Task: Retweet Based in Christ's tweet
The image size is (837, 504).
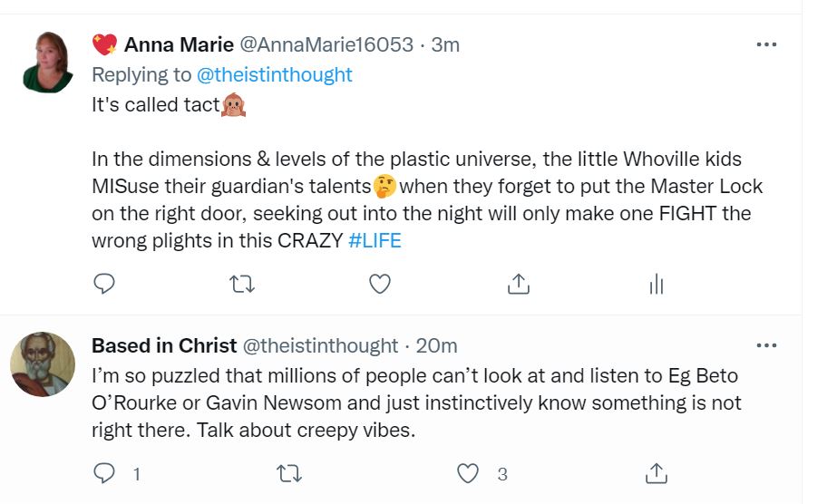Action: tap(288, 473)
